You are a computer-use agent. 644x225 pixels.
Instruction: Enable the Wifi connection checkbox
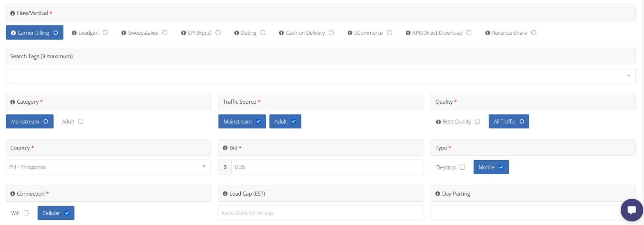point(26,213)
